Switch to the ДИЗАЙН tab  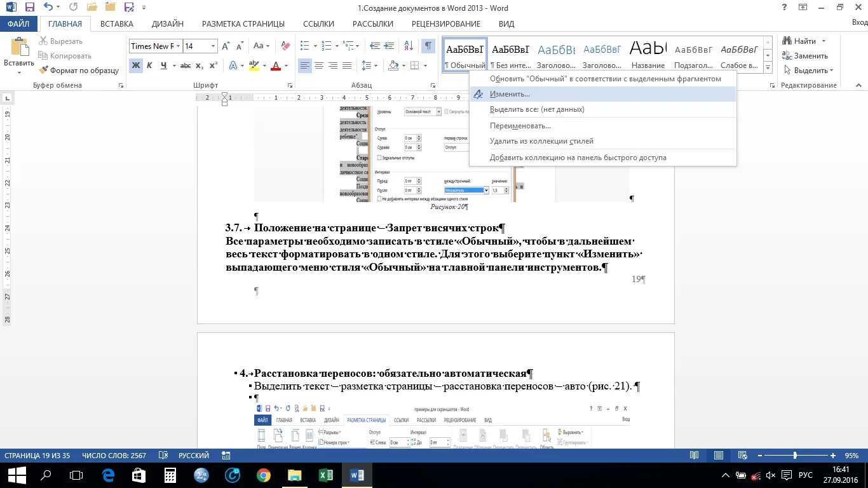click(x=168, y=24)
